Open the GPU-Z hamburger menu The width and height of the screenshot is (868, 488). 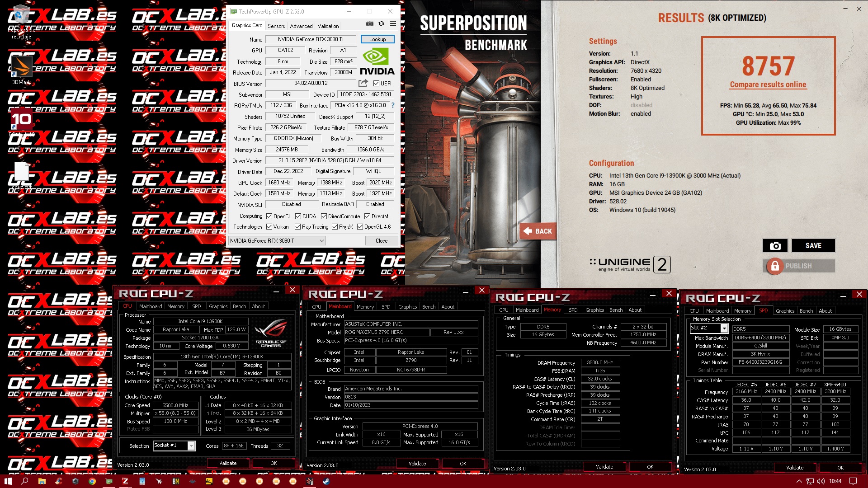[393, 24]
